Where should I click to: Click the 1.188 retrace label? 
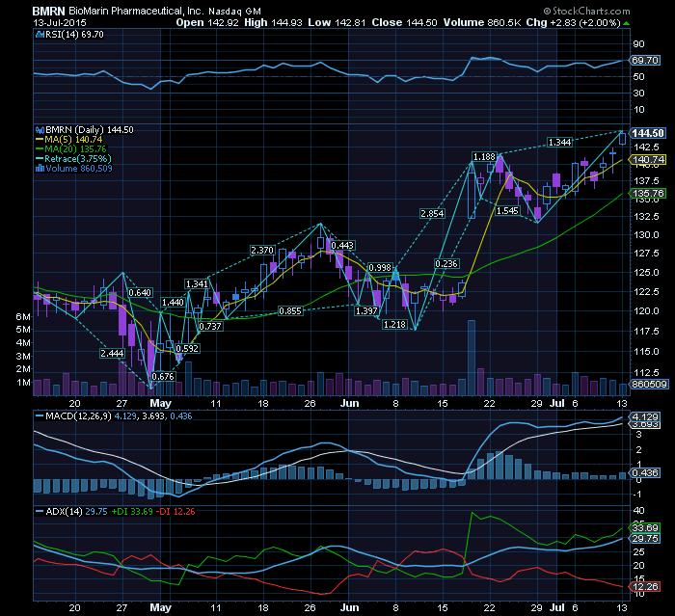[485, 157]
